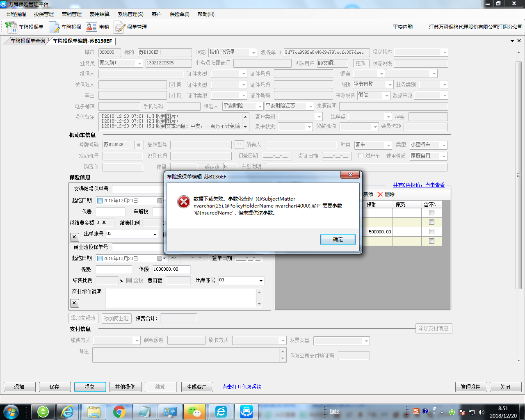Click the 车险投保 document icon
Viewport: 525px width, 420px height.
pos(54,27)
